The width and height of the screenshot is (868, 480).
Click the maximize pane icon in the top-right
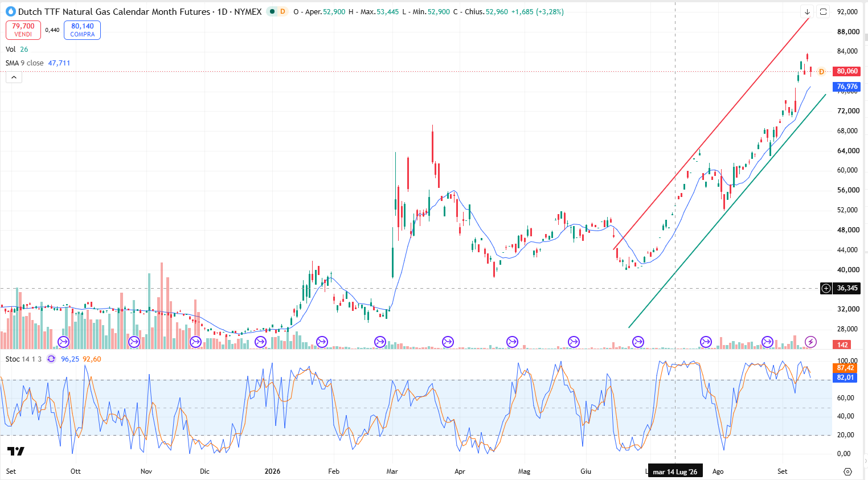pos(823,11)
